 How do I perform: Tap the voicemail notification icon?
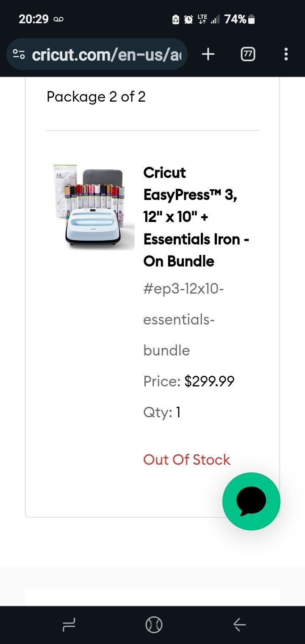58,19
